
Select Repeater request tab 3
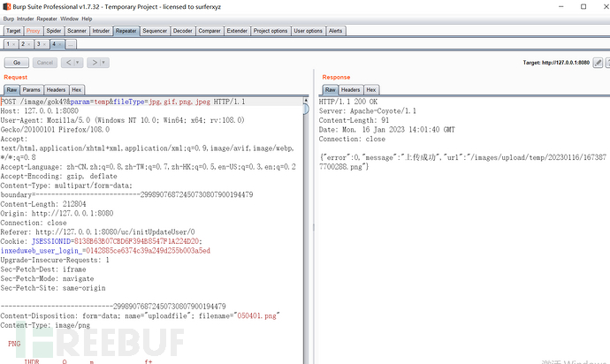[x=38, y=44]
